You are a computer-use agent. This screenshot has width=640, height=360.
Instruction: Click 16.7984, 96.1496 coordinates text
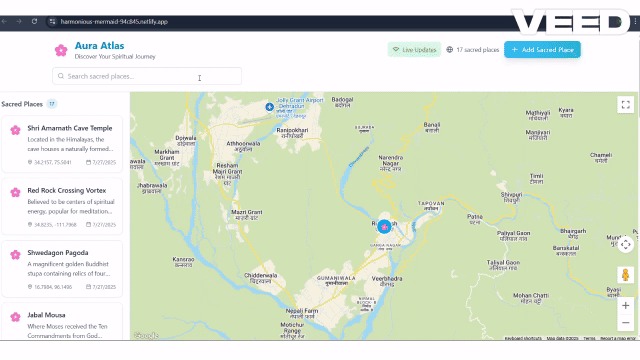pos(53,287)
